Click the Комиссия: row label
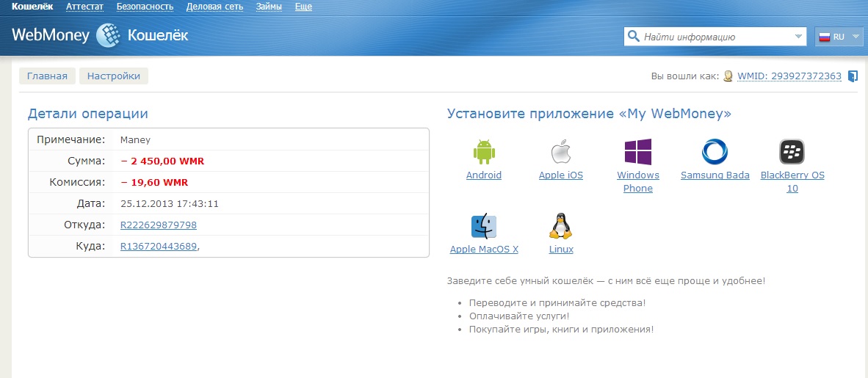868x378 pixels. tap(78, 182)
